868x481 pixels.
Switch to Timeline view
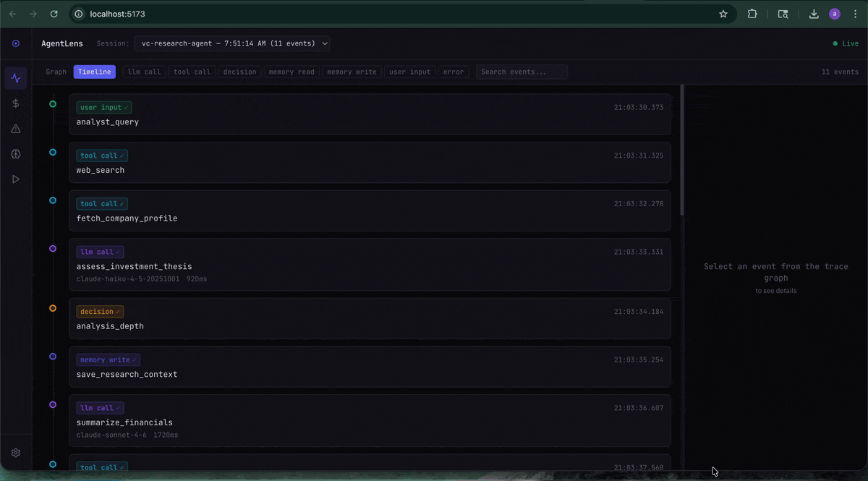(95, 72)
